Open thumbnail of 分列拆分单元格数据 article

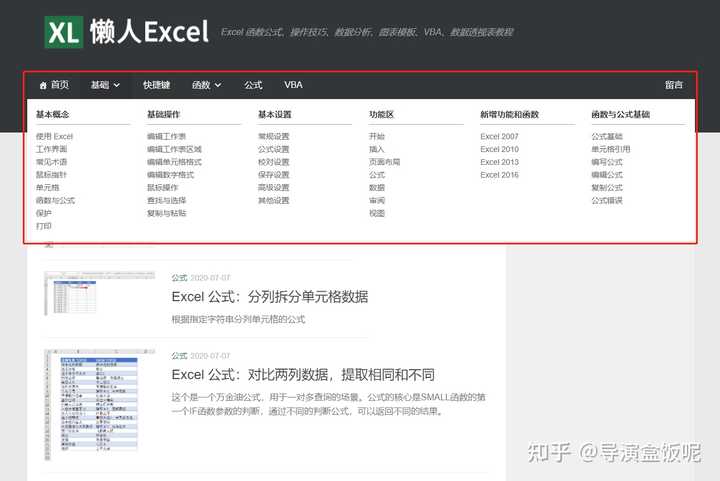(x=99, y=293)
